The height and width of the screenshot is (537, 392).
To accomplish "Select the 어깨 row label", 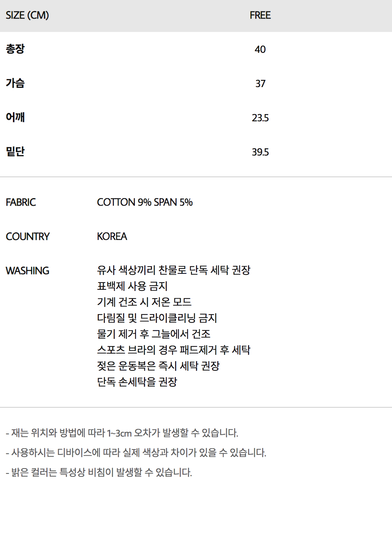I will pyautogui.click(x=15, y=118).
